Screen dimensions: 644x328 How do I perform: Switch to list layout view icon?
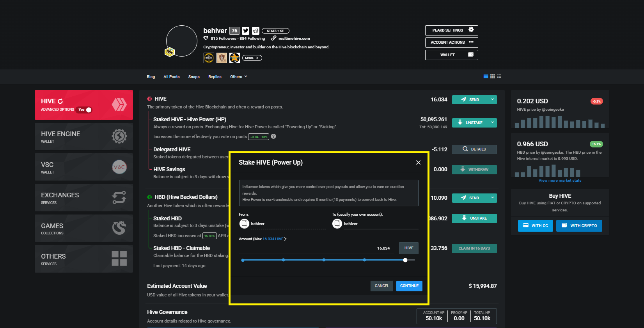(x=499, y=76)
